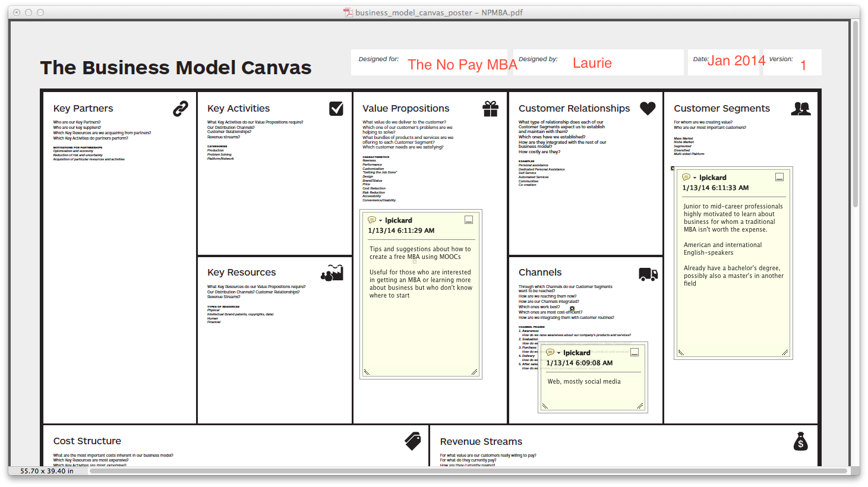Click resize handle at bottom-right of Customer Segments note
868x487 pixels.
[785, 352]
